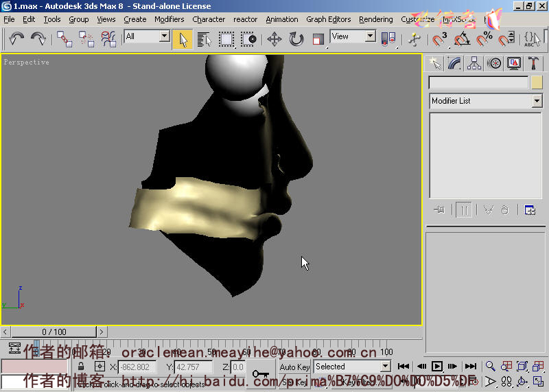Image resolution: width=549 pixels, height=392 pixels.
Task: Open the Rendering menu
Action: pyautogui.click(x=375, y=19)
